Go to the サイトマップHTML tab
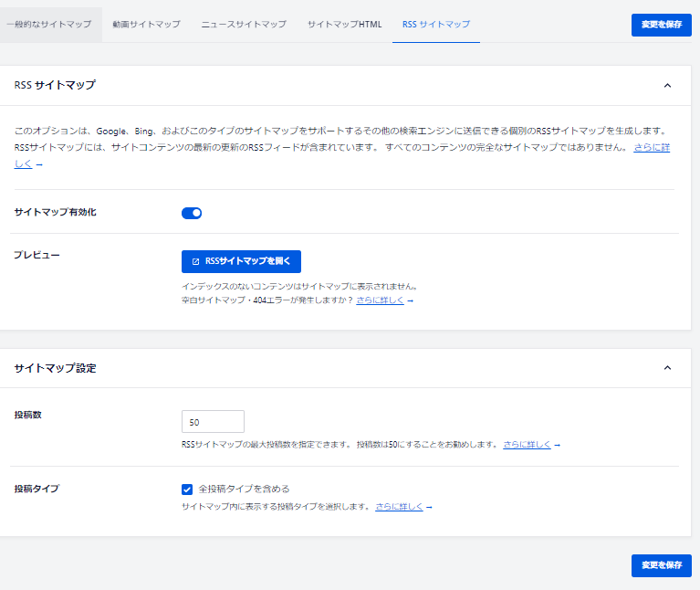Screen dimensions: 700x590 click(x=344, y=24)
